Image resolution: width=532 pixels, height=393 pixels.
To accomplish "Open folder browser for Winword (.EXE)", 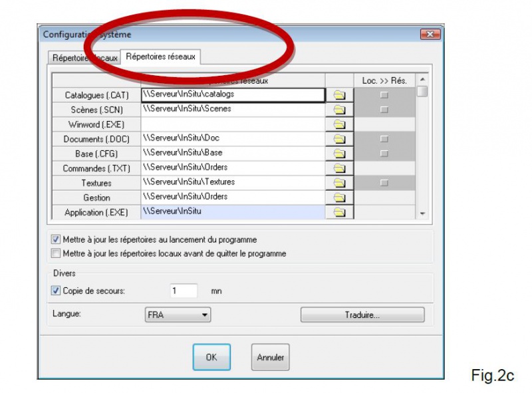I will pos(339,124).
